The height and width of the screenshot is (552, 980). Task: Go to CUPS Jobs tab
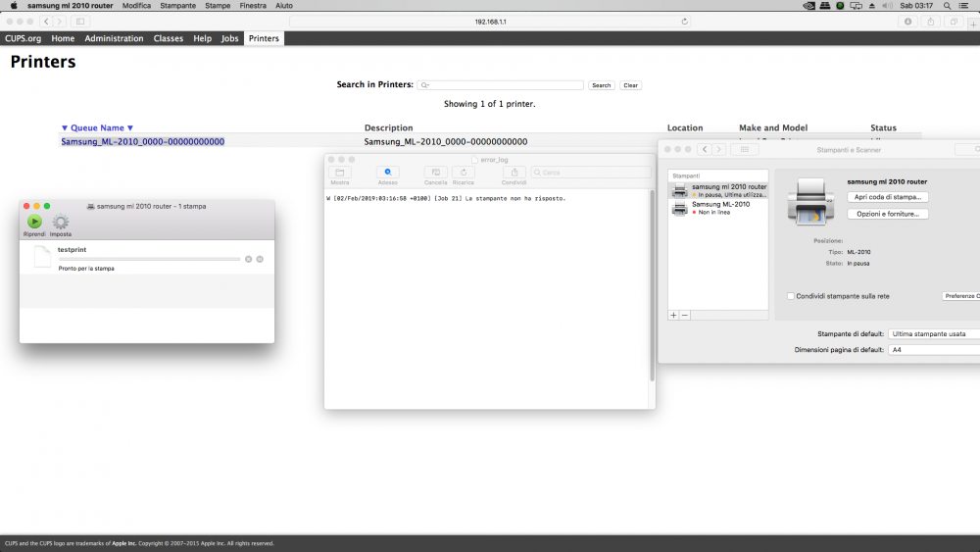coord(229,38)
